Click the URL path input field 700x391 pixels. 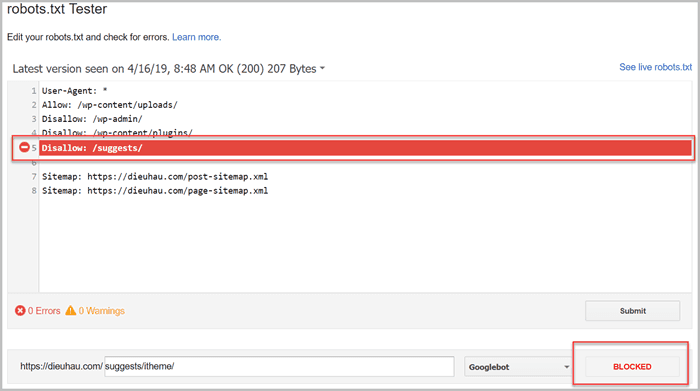pyautogui.click(x=279, y=366)
